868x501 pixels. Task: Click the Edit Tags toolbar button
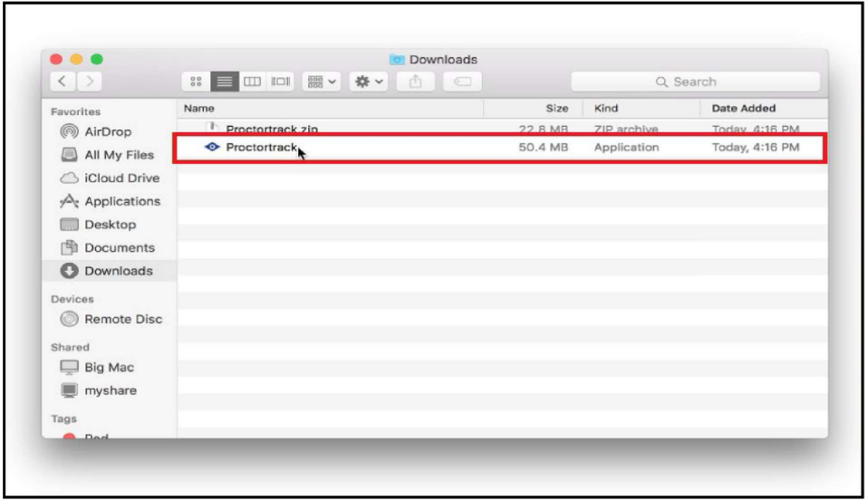pyautogui.click(x=462, y=82)
